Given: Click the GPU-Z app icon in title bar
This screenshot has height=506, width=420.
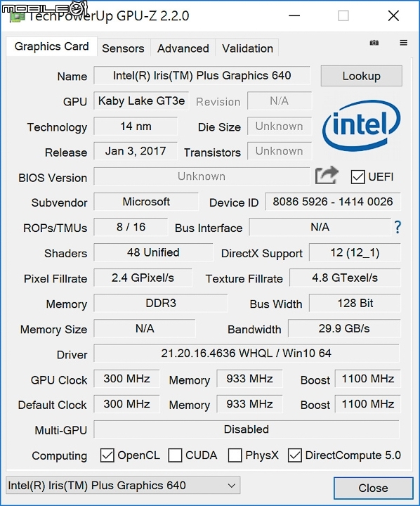Looking at the screenshot, I should pos(18,15).
